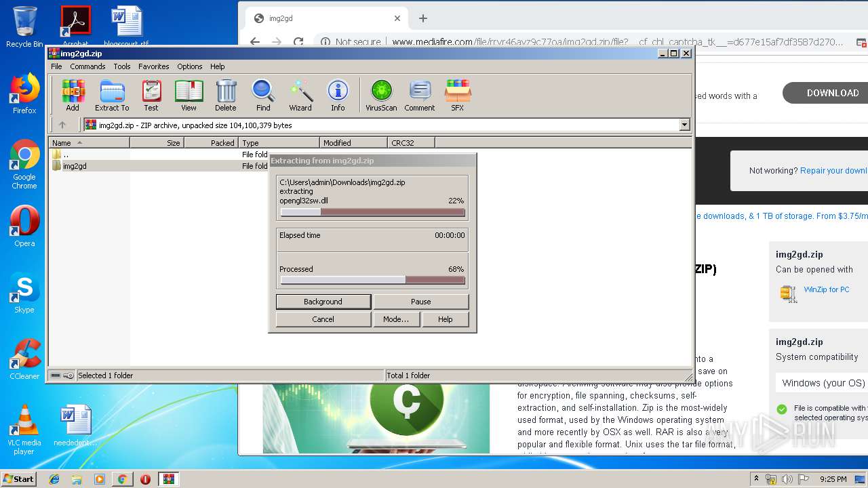Click the Chrome address bar
The width and height of the screenshot is (868, 488).
click(583, 42)
